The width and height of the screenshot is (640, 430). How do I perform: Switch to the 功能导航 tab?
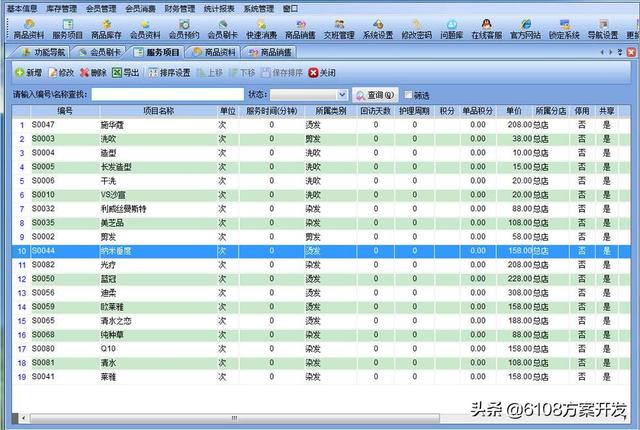point(43,52)
